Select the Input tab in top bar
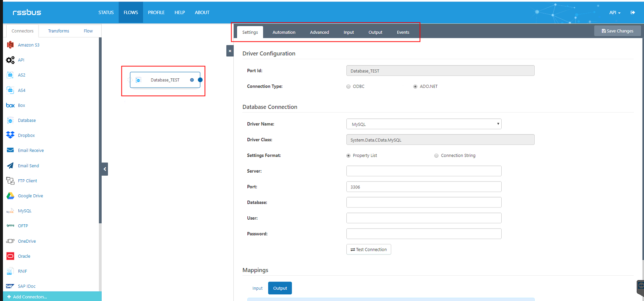 [x=349, y=32]
